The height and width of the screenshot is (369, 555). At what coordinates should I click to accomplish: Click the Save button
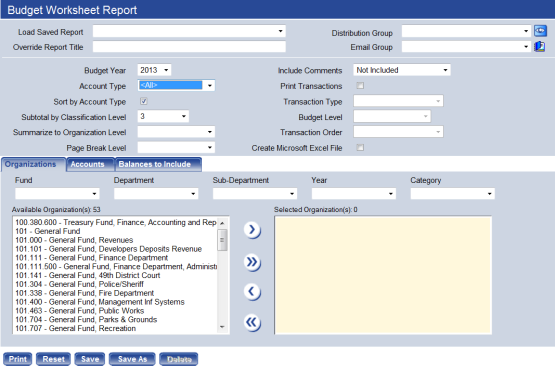(x=90, y=359)
